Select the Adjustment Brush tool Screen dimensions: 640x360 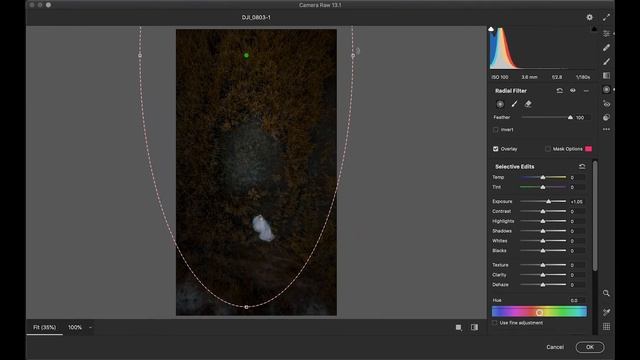pos(607,62)
